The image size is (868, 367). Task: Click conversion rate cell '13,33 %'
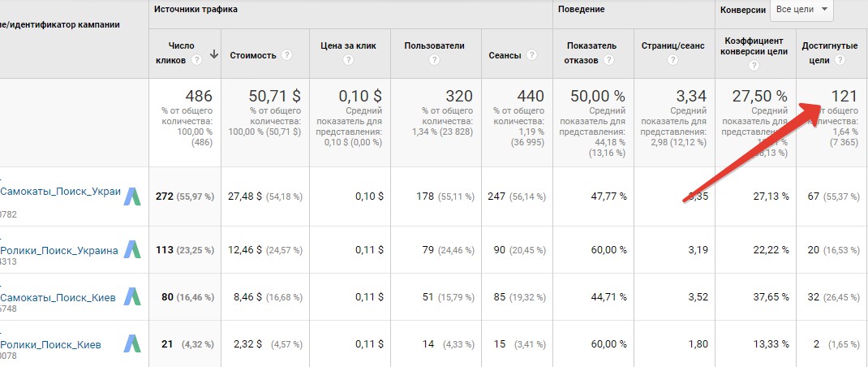point(771,344)
